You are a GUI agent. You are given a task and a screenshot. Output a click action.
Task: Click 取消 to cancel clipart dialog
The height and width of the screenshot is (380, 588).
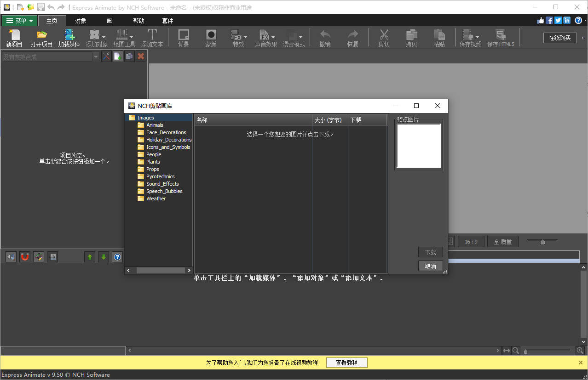tap(431, 266)
